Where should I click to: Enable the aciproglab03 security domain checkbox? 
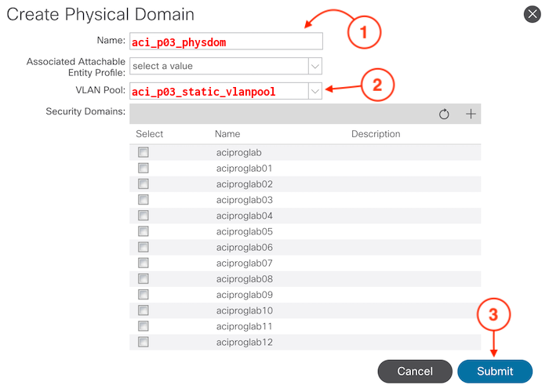144,200
